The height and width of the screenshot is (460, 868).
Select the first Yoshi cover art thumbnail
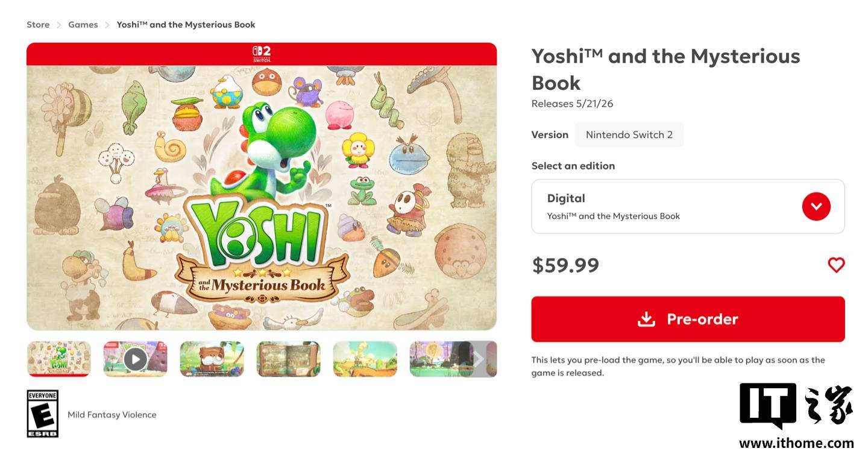(x=59, y=359)
